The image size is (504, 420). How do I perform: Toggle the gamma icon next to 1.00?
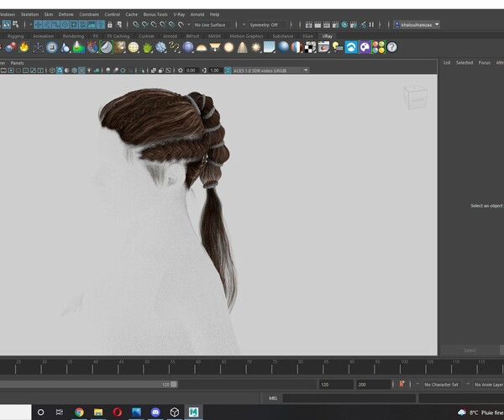pyautogui.click(x=204, y=71)
